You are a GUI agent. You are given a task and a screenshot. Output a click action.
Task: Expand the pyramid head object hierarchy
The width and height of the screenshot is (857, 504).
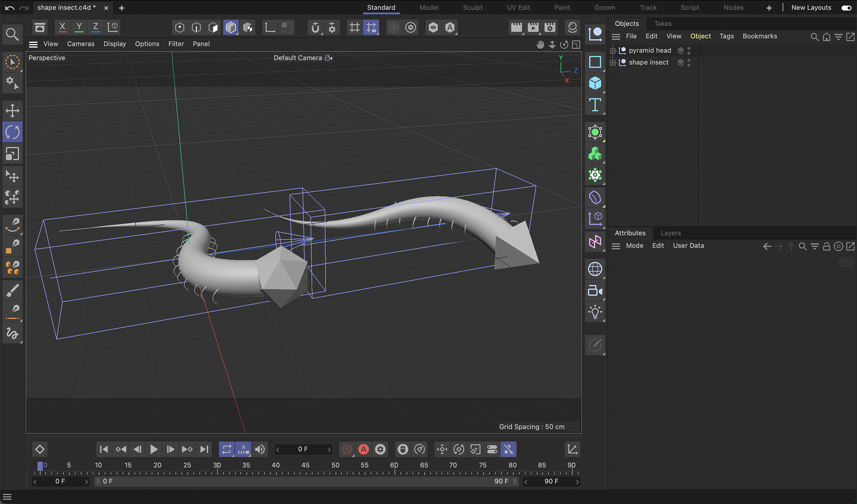[x=613, y=50]
